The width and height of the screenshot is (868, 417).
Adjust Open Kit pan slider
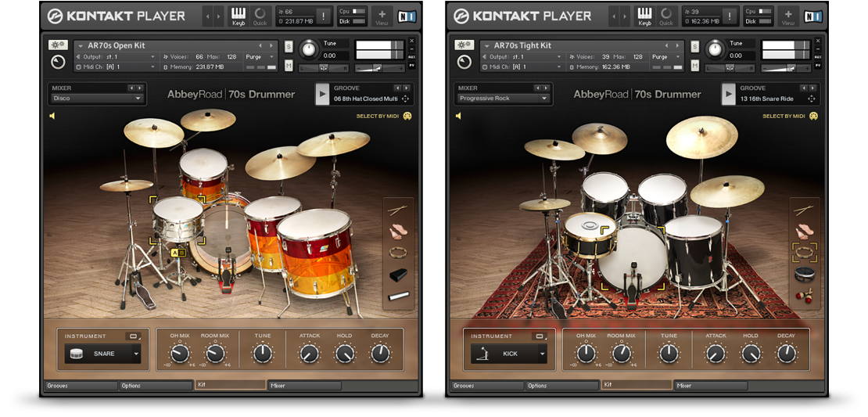[x=324, y=68]
